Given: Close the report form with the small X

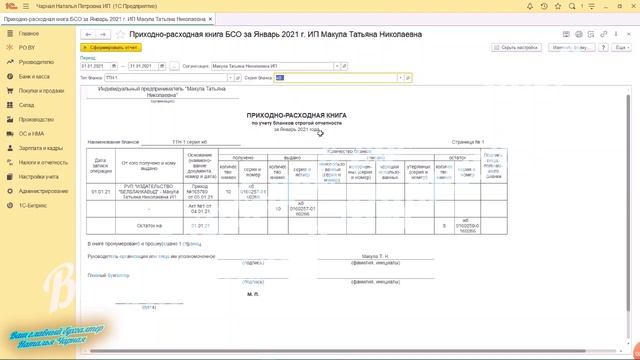Looking at the screenshot, I should point(629,34).
